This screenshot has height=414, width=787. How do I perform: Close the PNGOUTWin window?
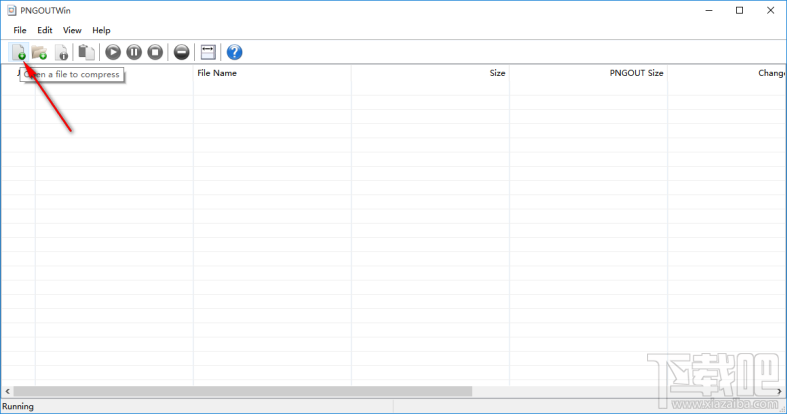point(770,11)
